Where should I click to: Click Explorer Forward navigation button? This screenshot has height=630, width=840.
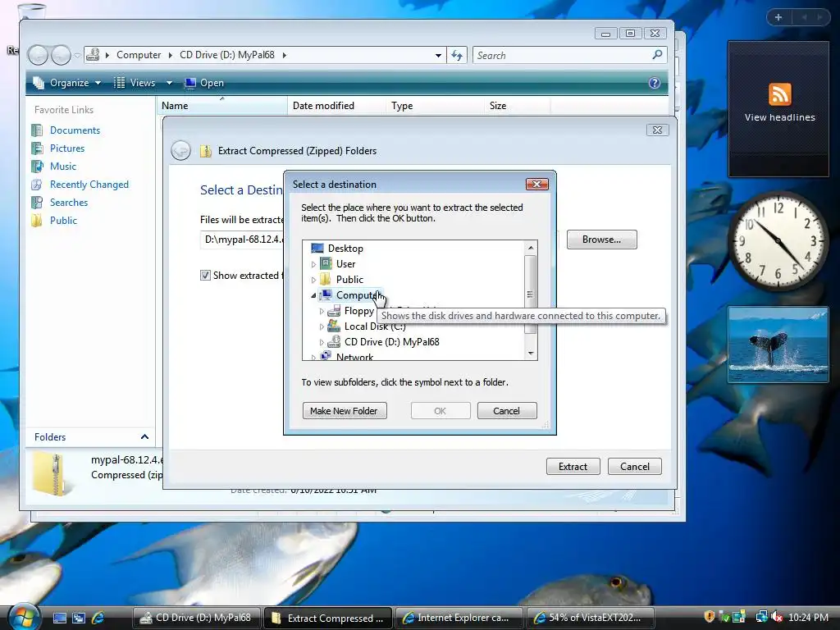pos(61,55)
